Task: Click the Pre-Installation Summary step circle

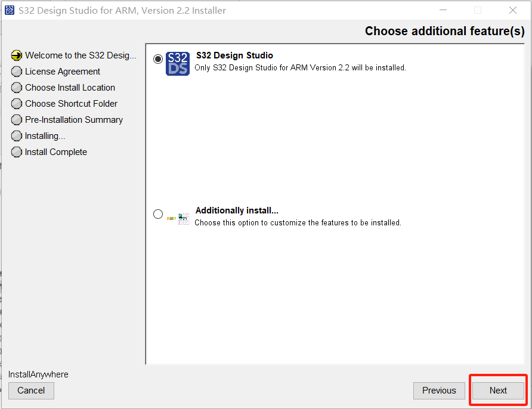Action: tap(16, 120)
